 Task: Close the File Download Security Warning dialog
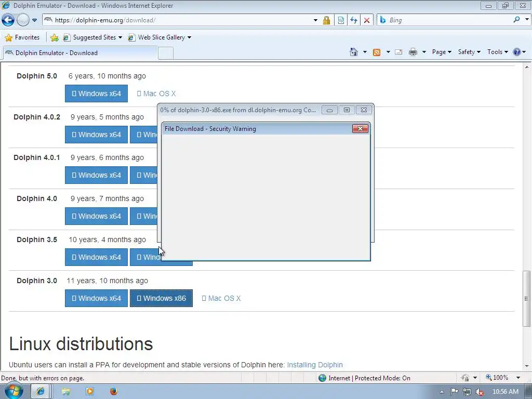click(360, 129)
